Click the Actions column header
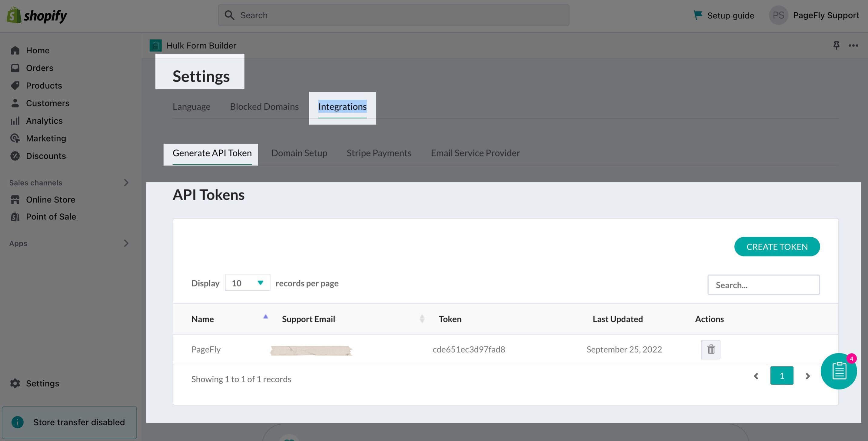 709,319
